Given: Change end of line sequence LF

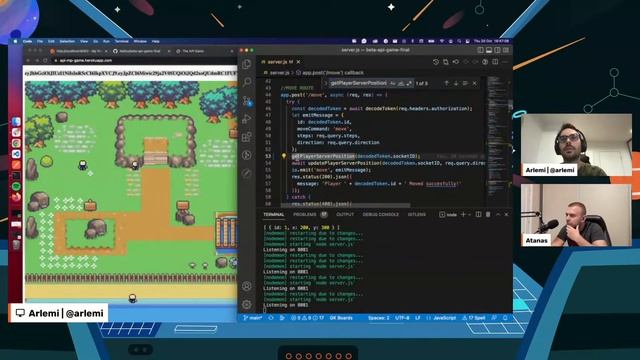Looking at the screenshot, I should [x=418, y=318].
